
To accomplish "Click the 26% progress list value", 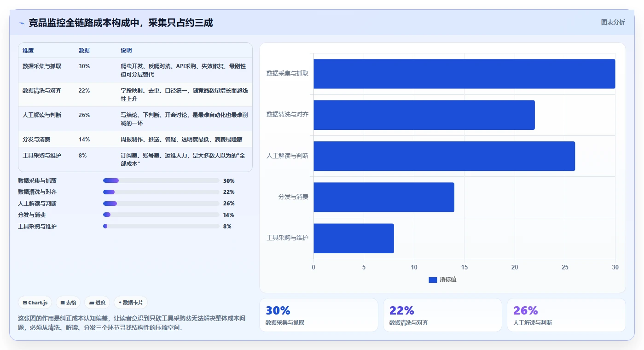I will click(229, 204).
